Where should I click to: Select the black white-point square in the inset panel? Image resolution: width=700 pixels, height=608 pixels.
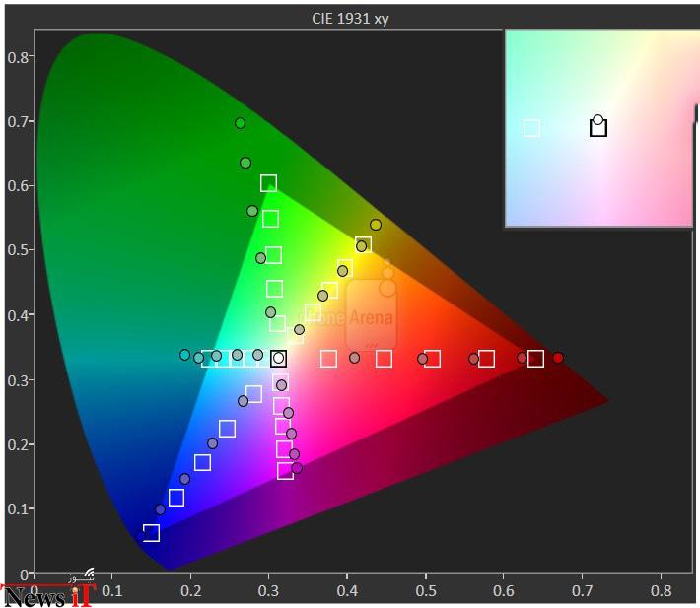coord(598,128)
